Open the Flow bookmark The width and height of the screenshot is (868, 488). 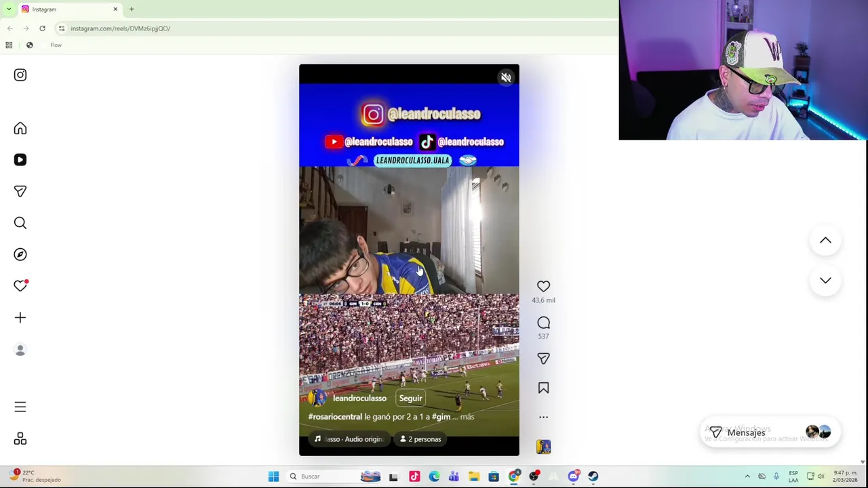[56, 45]
